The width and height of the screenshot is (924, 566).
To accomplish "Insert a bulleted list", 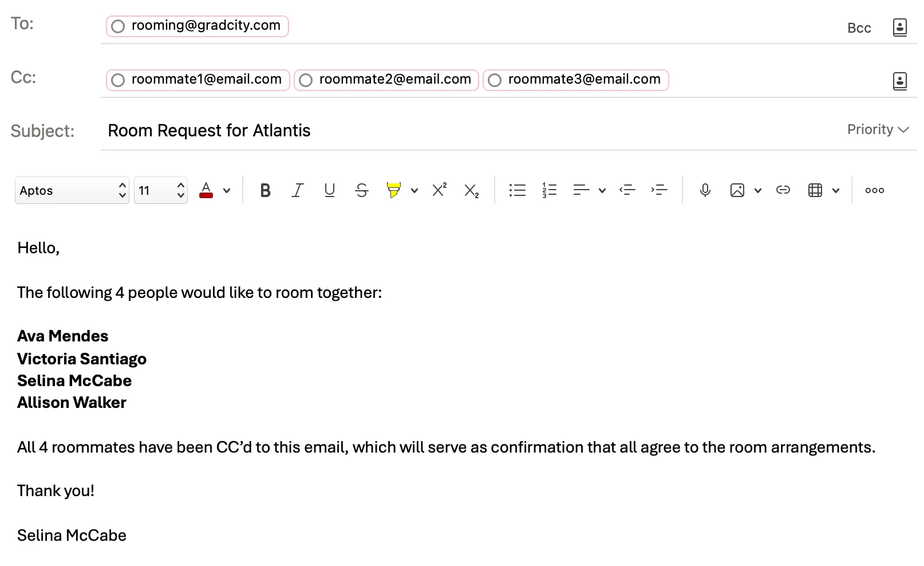I will pyautogui.click(x=517, y=190).
